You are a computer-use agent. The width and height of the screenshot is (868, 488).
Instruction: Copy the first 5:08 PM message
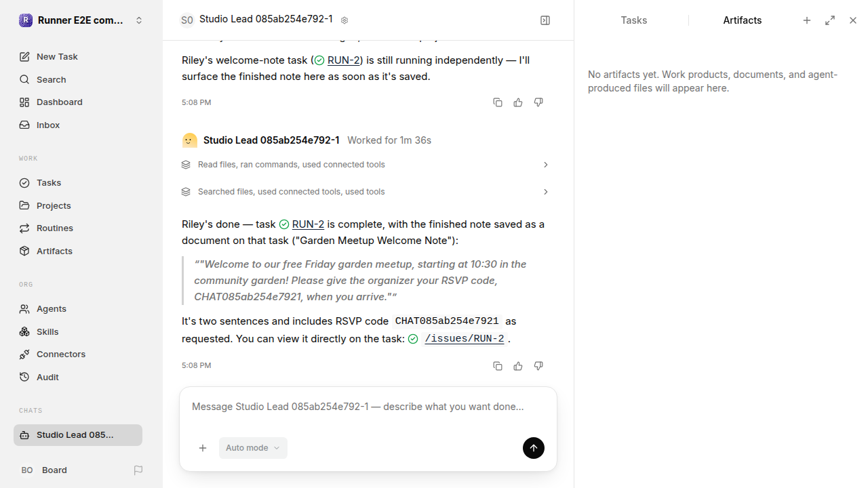click(498, 102)
